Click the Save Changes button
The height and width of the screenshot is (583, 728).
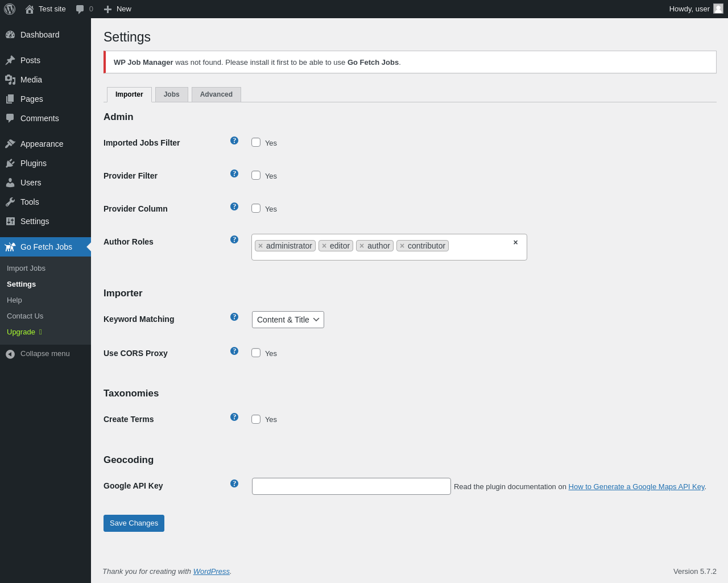point(134,523)
